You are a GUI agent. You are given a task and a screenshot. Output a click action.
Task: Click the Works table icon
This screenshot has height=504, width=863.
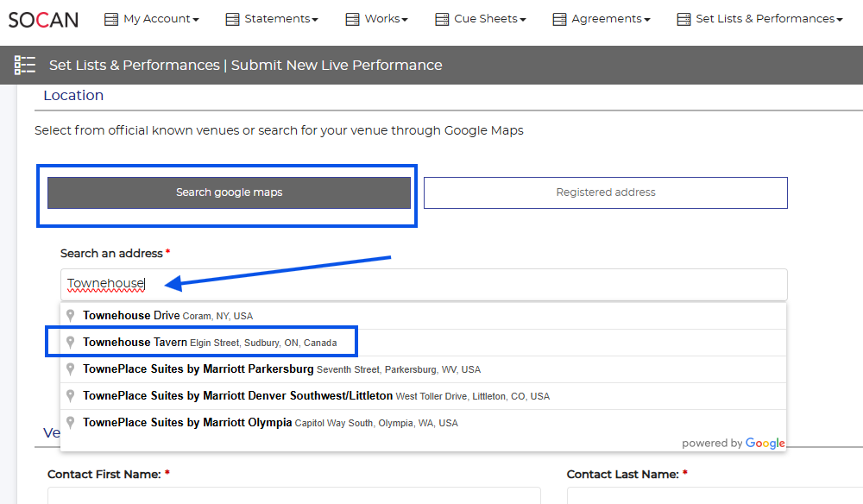pos(352,19)
